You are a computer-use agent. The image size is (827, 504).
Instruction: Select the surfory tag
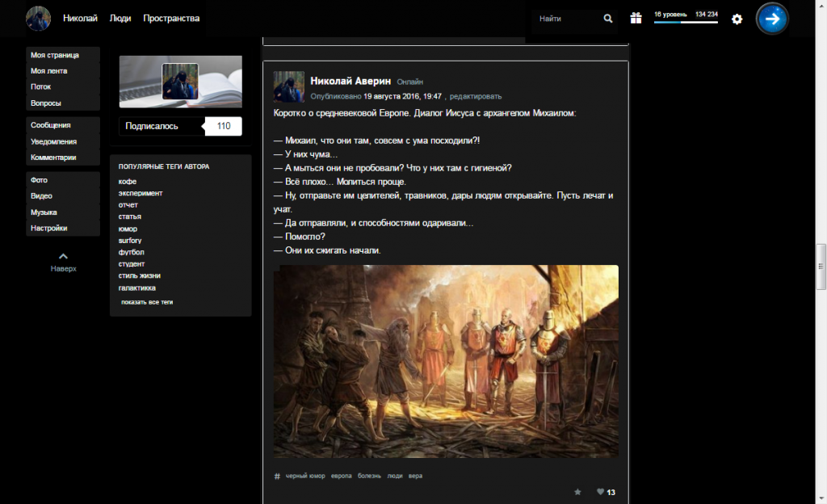(x=130, y=241)
